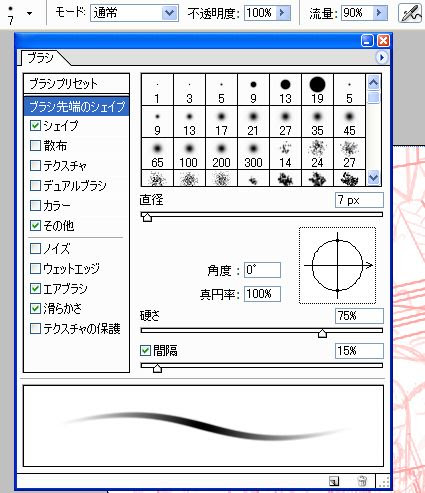Click the brush angle circle control
Screen dimensions: 425x493
[337, 265]
